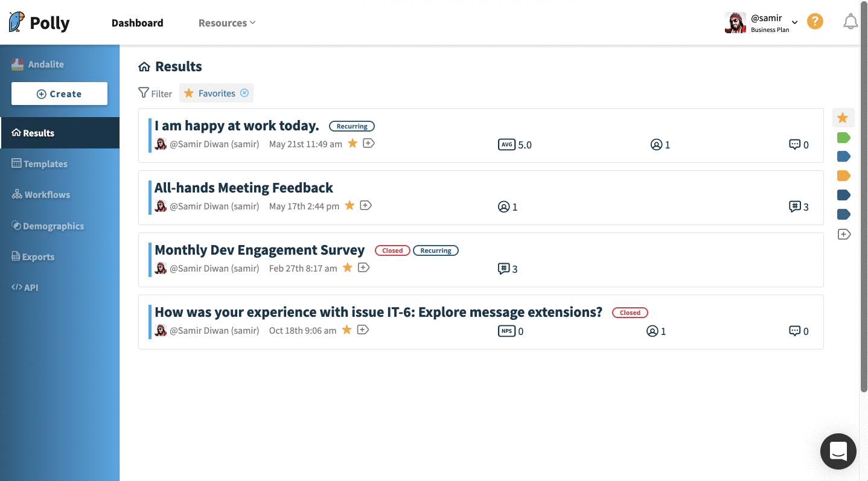
Task: Open comments icon on IT-6 experience poll
Action: click(794, 331)
